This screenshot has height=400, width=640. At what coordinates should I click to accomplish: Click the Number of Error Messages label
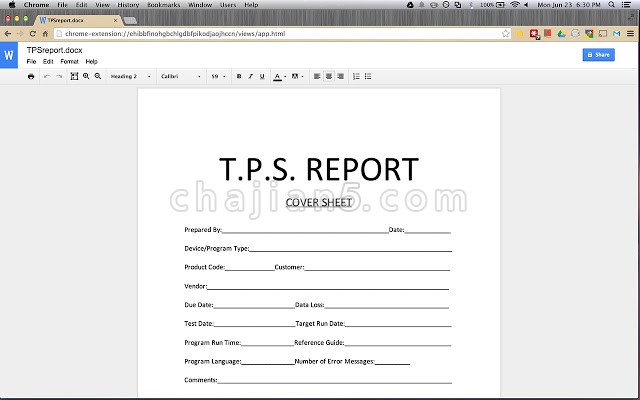tap(334, 361)
